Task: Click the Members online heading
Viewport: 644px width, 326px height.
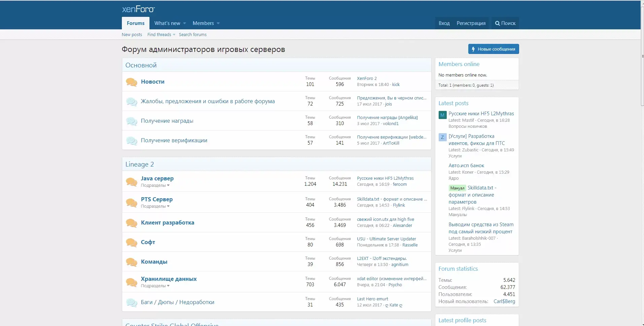Action: [459, 64]
